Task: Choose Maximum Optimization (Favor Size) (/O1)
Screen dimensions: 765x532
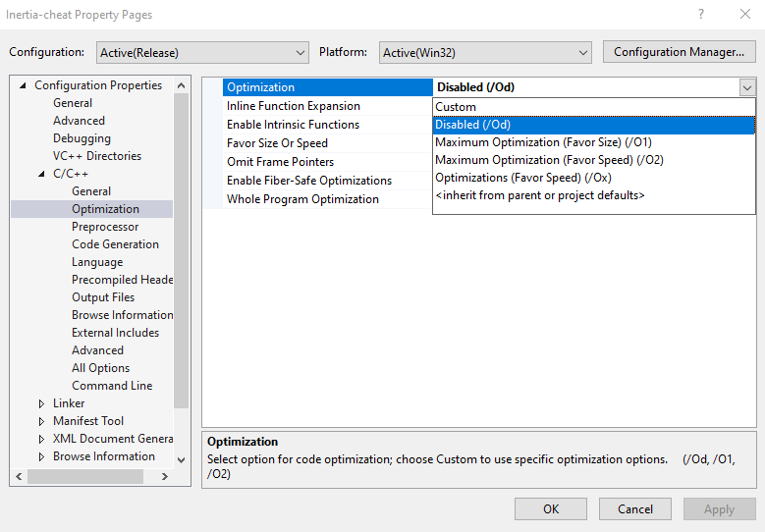Action: (543, 142)
